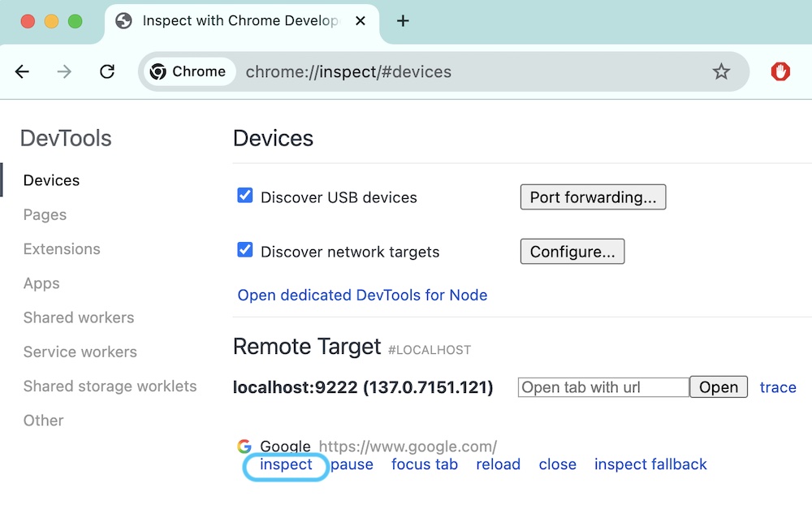Screen dimensions: 812x505
Task: Click the Google favicon in remote target
Action: [244, 446]
